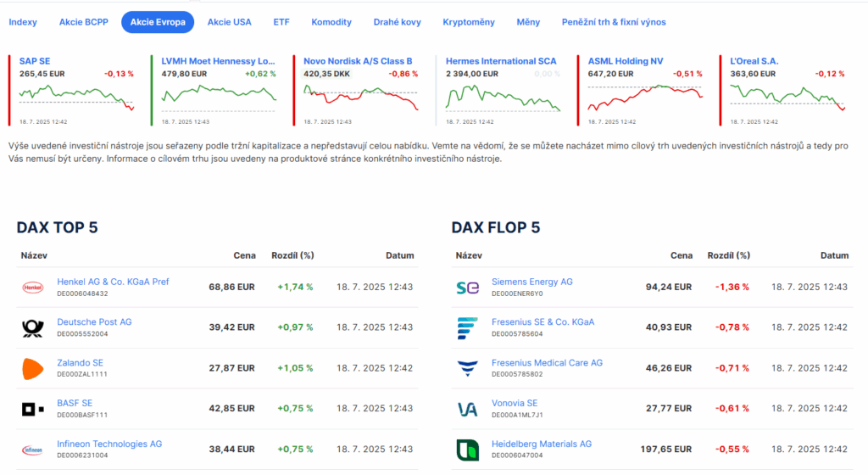Click the Novo Nordisk price chart
Viewport: 868px width, 475px height.
point(361,98)
